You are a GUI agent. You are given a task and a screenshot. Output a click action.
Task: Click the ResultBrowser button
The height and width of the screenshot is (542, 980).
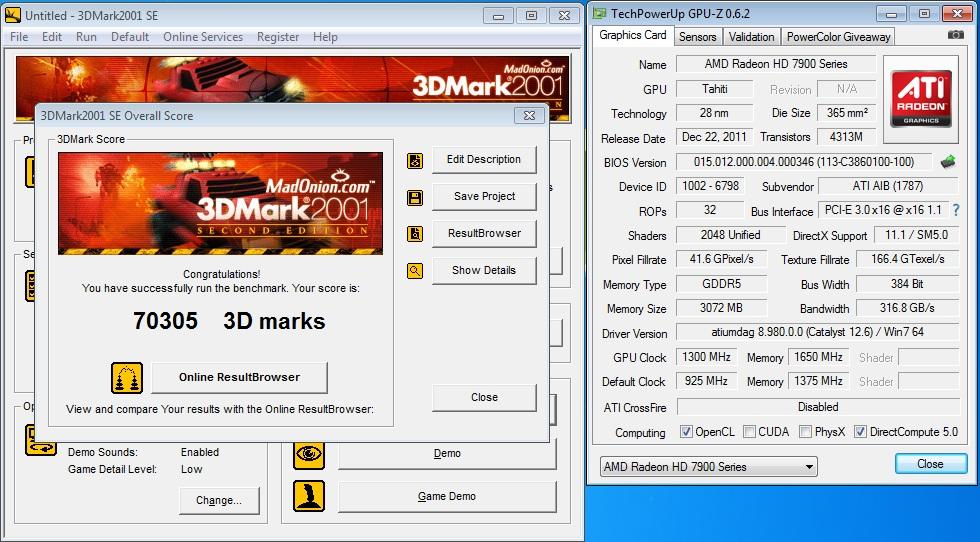(x=484, y=234)
